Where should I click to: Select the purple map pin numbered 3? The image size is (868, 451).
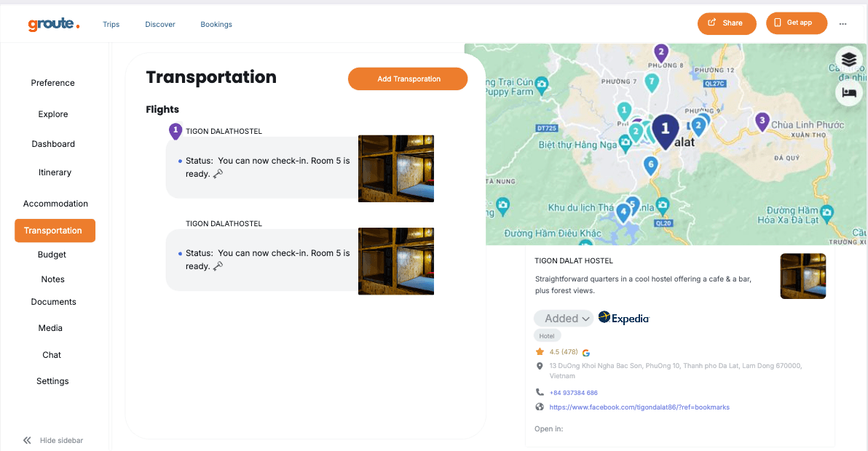[x=762, y=121]
